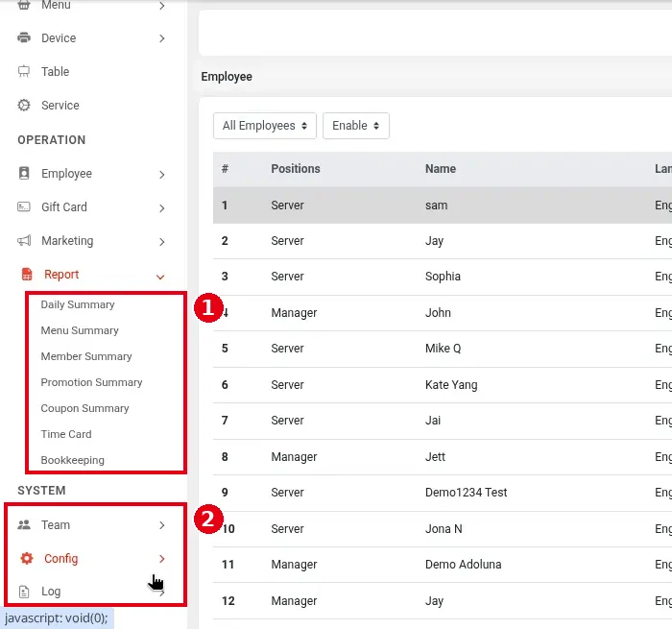Click the Team people icon
This screenshot has width=672, height=629.
[x=24, y=524]
